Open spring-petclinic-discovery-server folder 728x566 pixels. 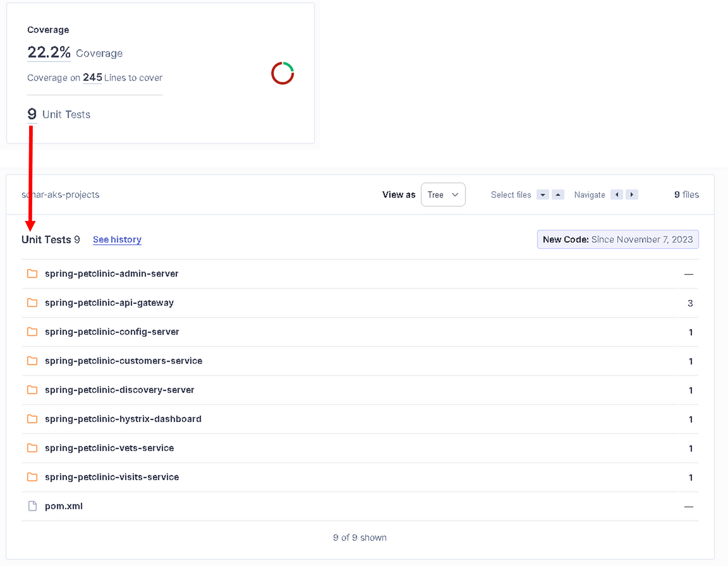[120, 390]
